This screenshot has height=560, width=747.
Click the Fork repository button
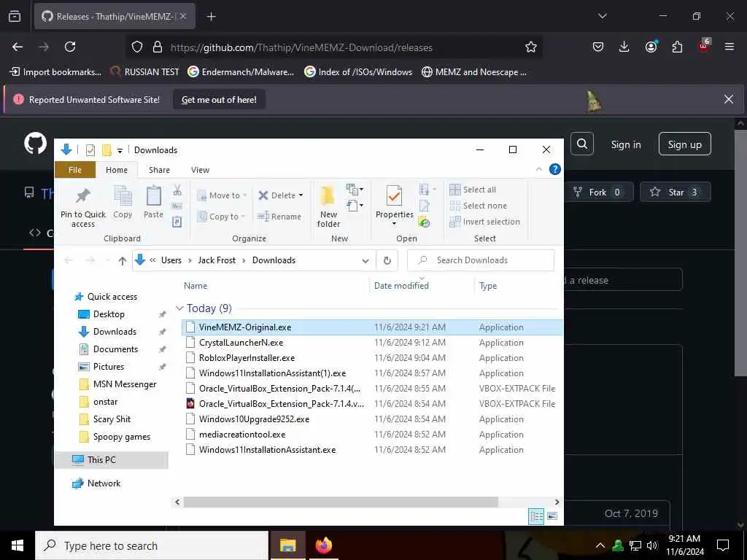click(599, 192)
